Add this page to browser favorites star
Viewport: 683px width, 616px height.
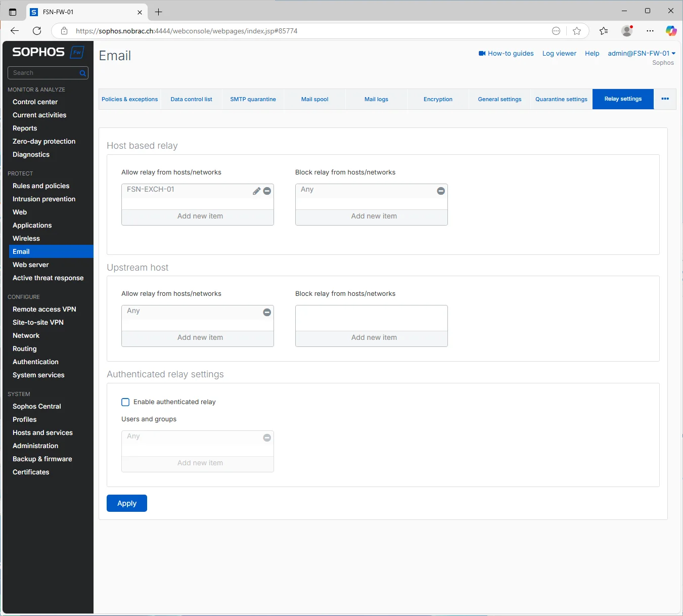point(577,31)
